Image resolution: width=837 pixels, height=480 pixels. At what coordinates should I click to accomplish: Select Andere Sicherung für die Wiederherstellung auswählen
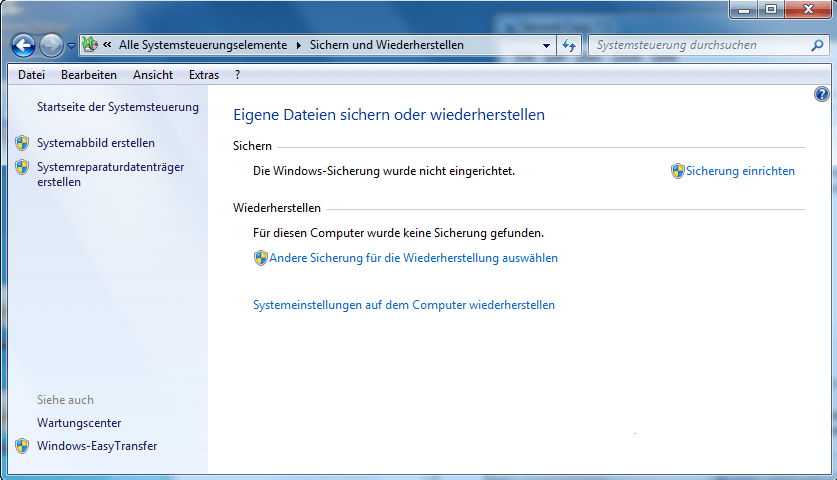click(x=413, y=258)
